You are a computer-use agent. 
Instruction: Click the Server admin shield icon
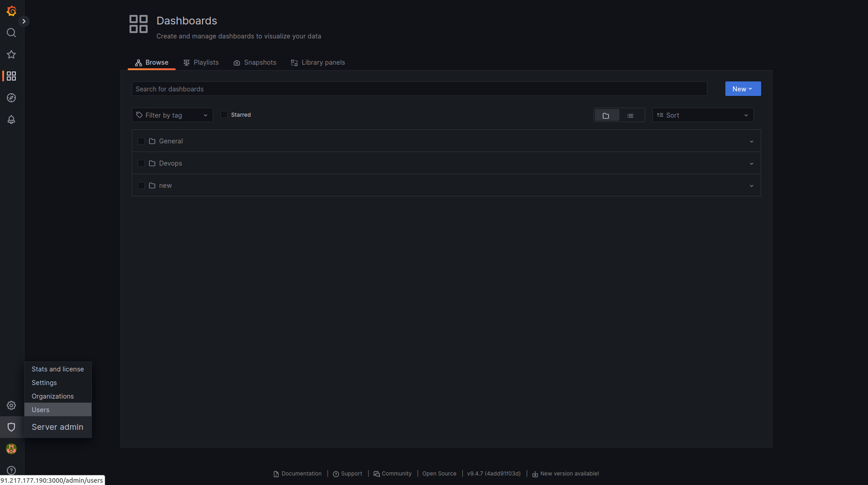tap(11, 427)
